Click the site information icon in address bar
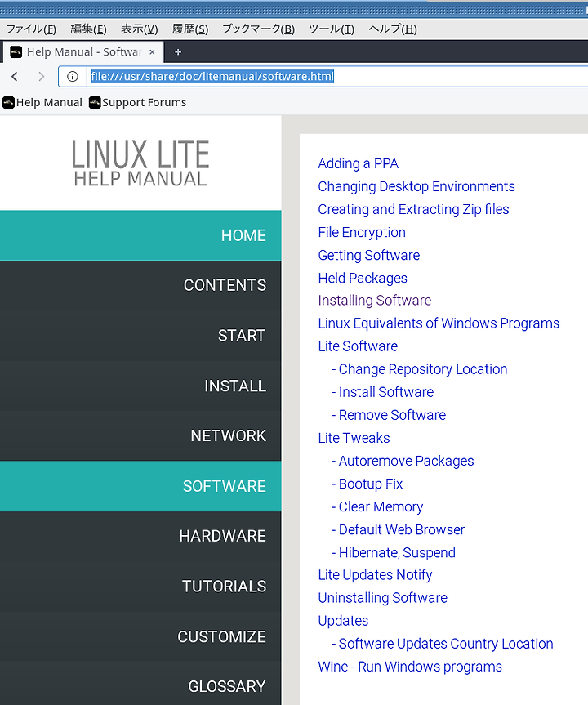Viewport: 588px width, 705px height. [x=73, y=77]
